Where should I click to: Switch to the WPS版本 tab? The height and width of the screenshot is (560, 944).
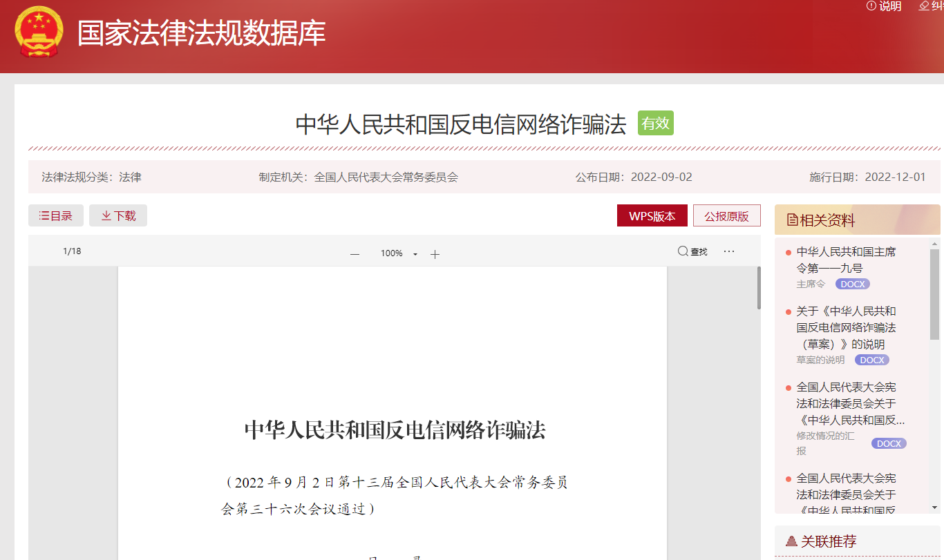coord(652,215)
